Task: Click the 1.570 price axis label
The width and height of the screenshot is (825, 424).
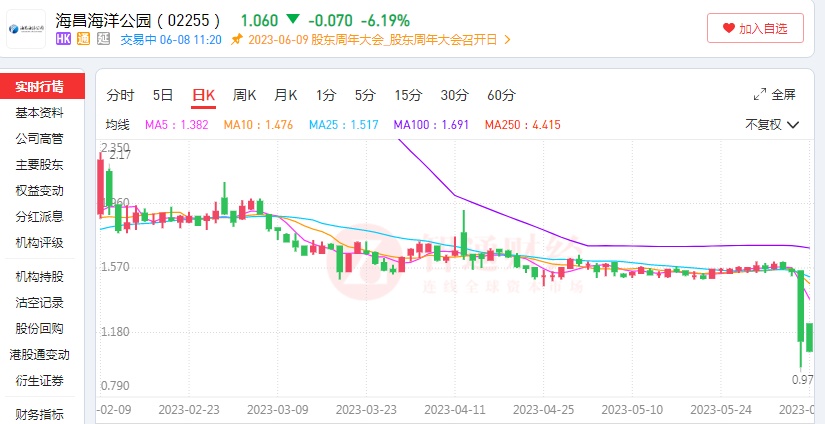Action: click(116, 267)
